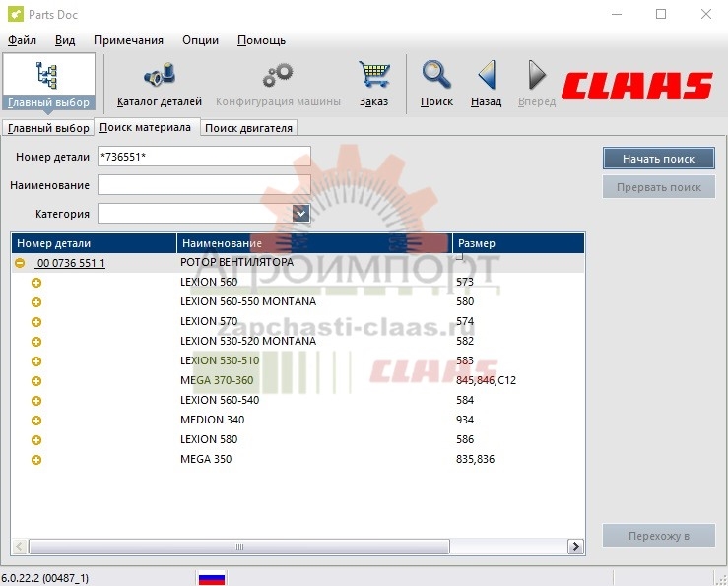Click the scrollbar left arrow

[x=19, y=547]
